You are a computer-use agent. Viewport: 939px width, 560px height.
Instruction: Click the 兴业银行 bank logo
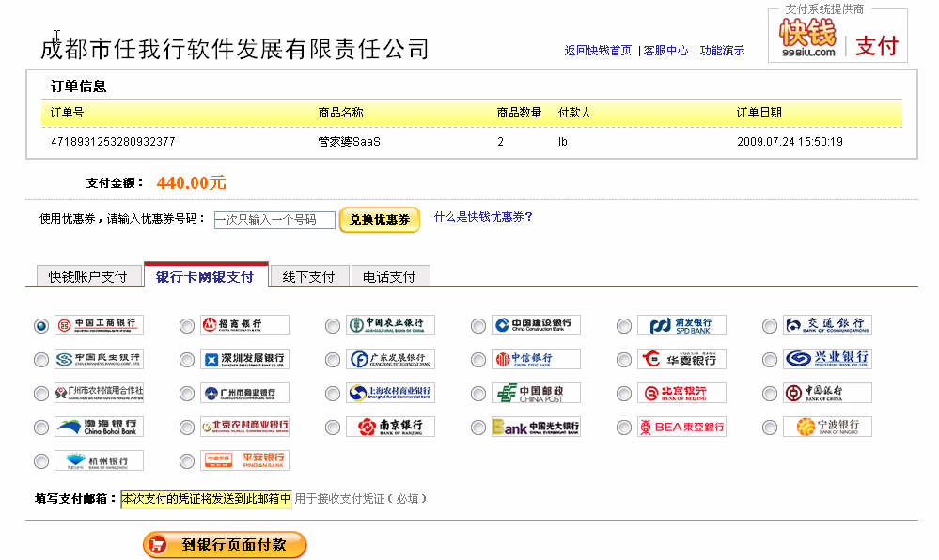(827, 359)
